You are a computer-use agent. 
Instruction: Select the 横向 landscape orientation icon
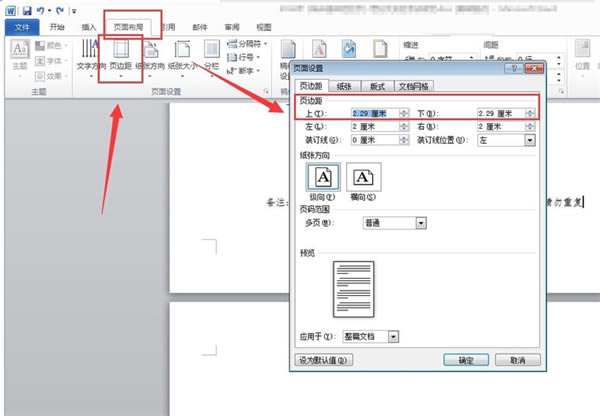point(362,178)
